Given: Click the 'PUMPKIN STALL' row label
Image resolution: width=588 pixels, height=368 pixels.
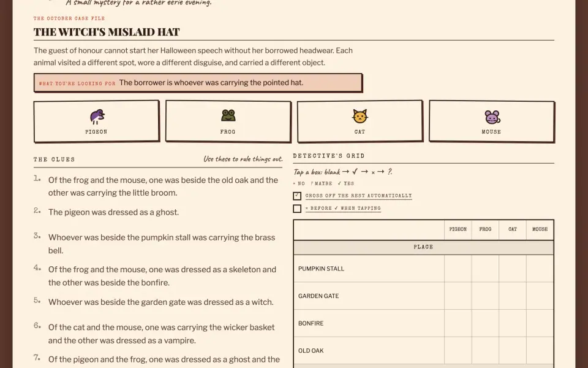Looking at the screenshot, I should [321, 269].
